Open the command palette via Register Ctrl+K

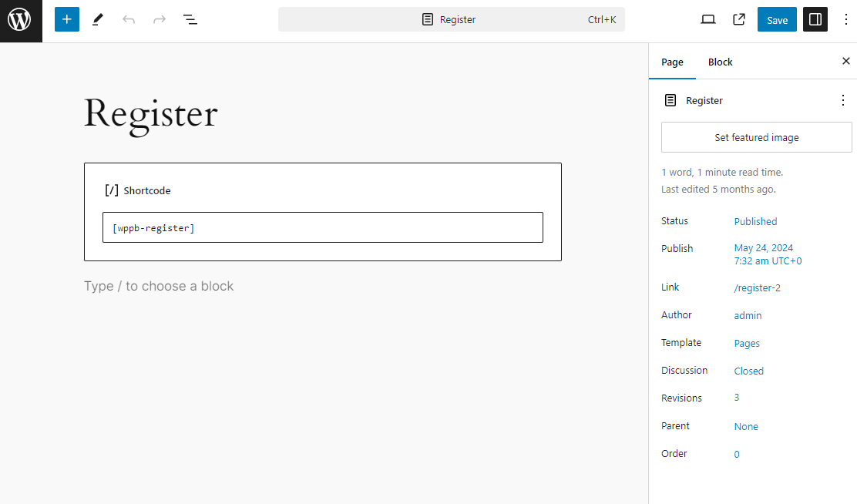(452, 19)
